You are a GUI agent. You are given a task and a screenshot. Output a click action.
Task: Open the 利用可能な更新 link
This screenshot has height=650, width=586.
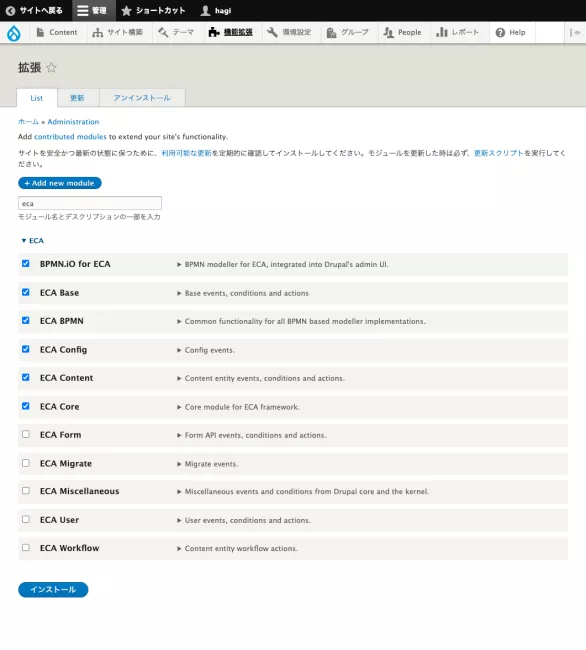[186, 153]
